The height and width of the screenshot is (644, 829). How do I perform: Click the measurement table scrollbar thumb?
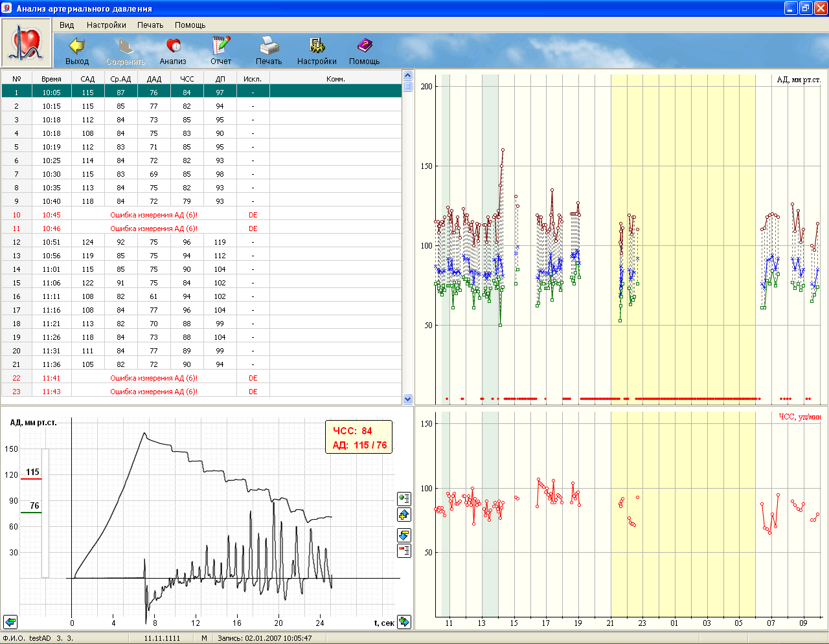pyautogui.click(x=407, y=86)
